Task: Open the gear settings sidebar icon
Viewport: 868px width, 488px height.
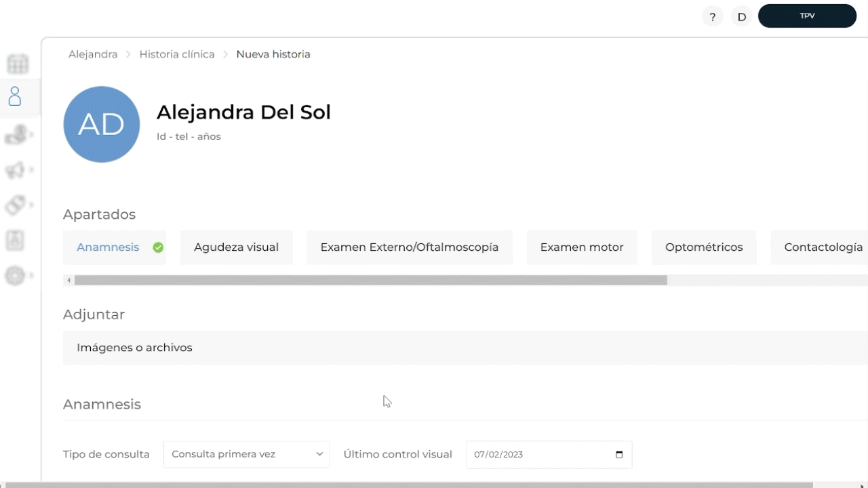Action: click(15, 276)
